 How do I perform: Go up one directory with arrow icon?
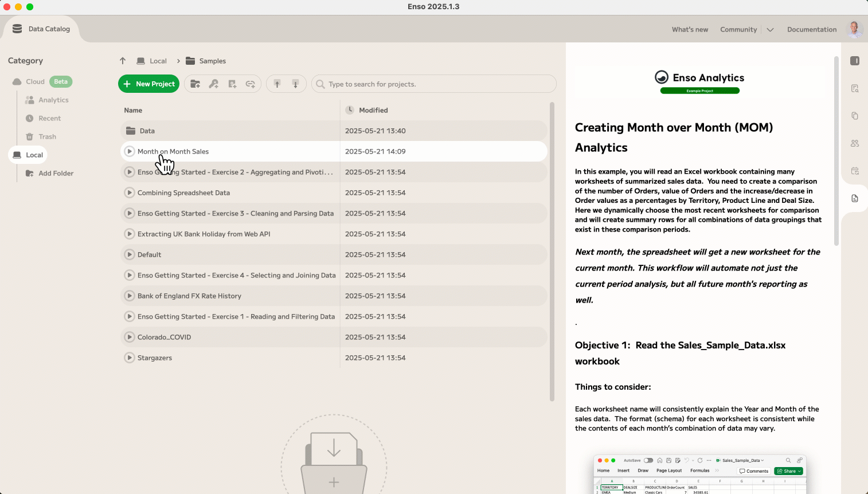123,61
